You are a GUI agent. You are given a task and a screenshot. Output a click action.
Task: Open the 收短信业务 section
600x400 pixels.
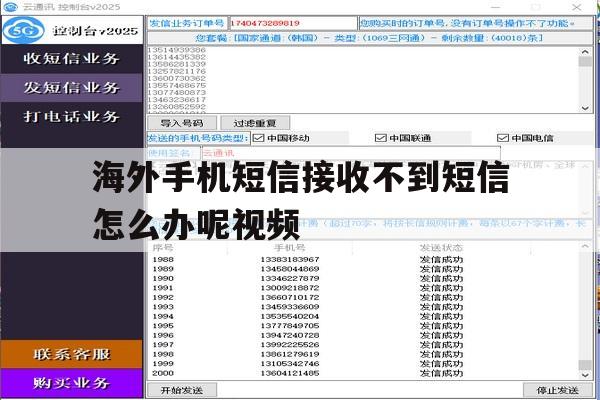[72, 59]
